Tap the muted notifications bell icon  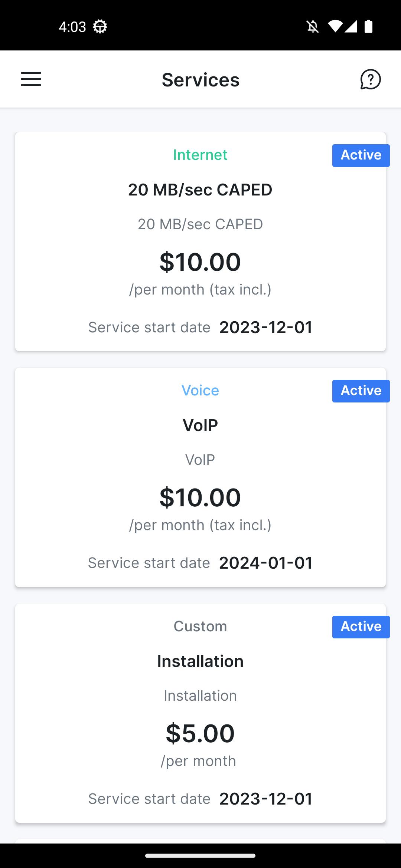coord(313,27)
